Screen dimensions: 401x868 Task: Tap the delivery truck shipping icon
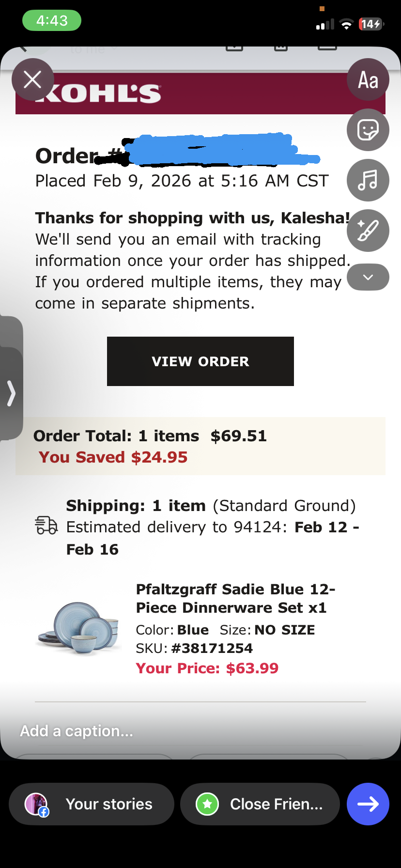coord(46,526)
